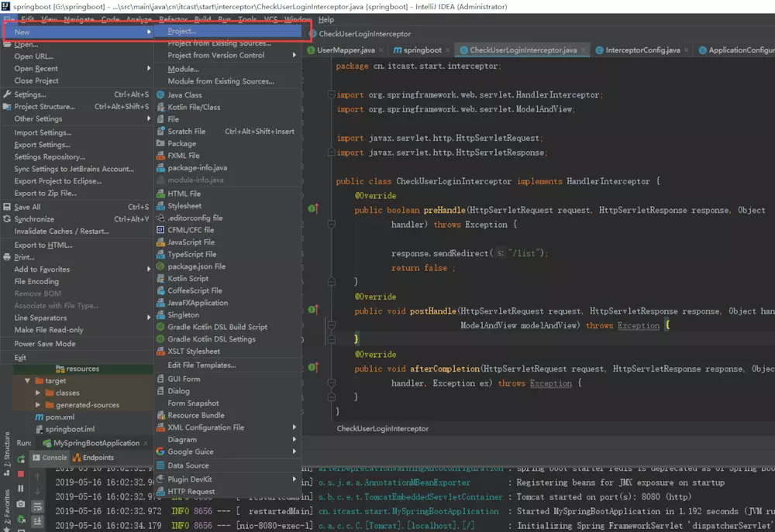Click the Stylesheet icon
The height and width of the screenshot is (532, 775).
click(160, 206)
